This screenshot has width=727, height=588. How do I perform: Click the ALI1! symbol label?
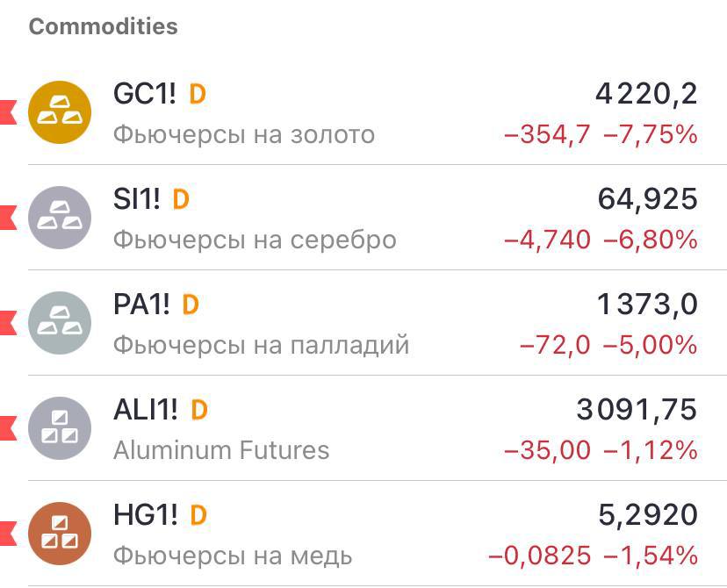point(150,408)
